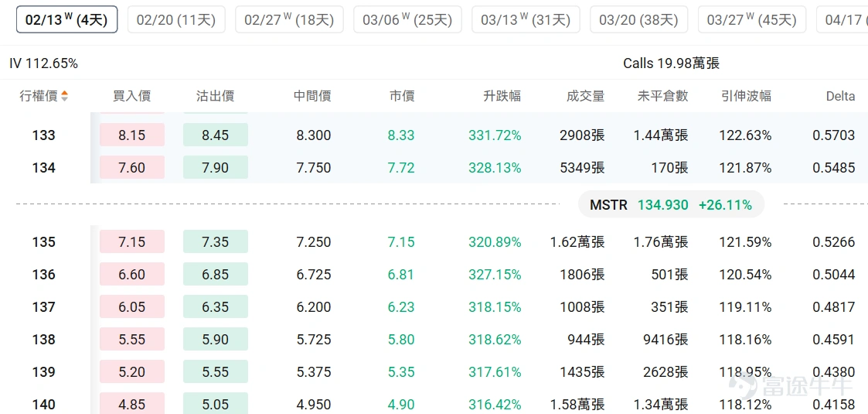
Task: Open the 02/27 W (18天) expiry tab
Action: pos(289,20)
